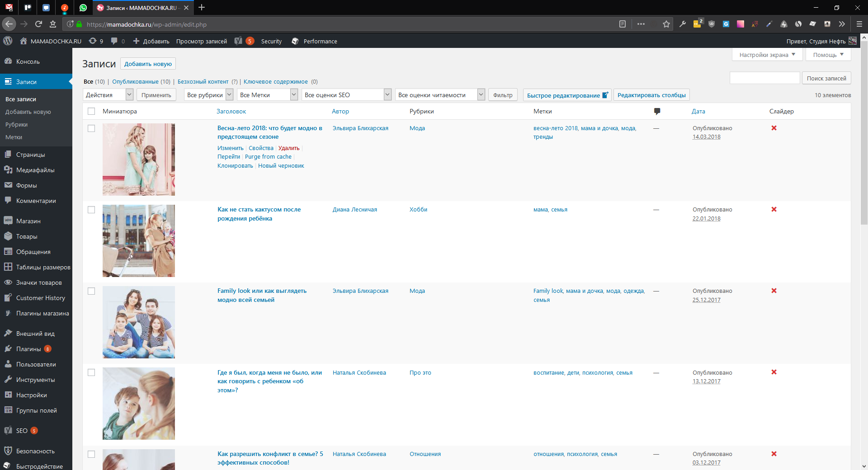Check the box for Family look post
868x470 pixels.
point(91,291)
